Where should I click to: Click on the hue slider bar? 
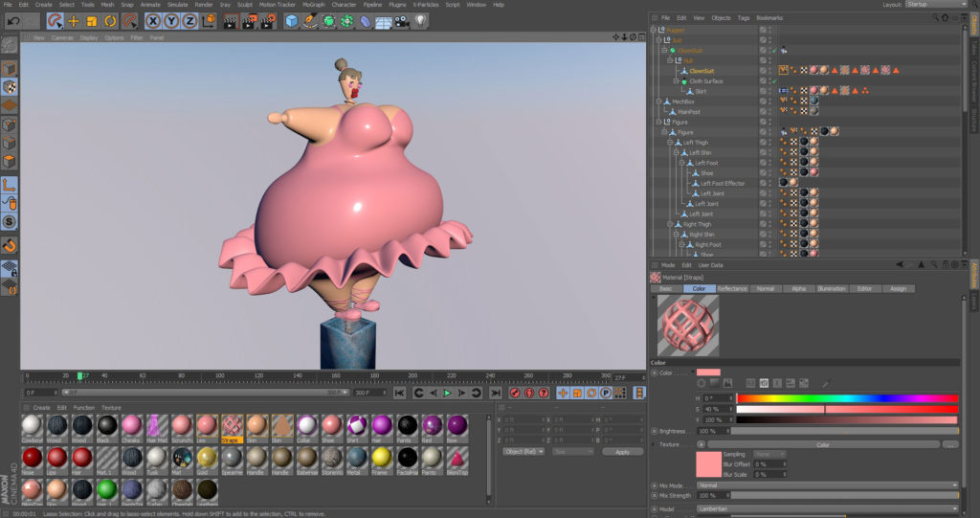pos(847,398)
